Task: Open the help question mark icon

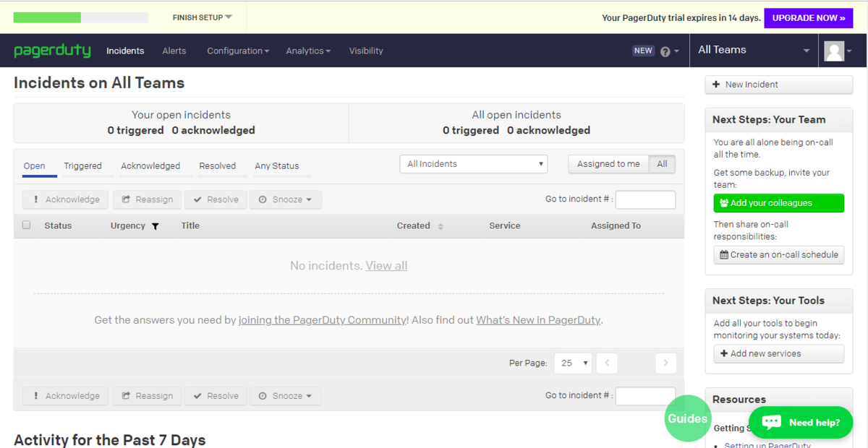Action: click(x=665, y=51)
